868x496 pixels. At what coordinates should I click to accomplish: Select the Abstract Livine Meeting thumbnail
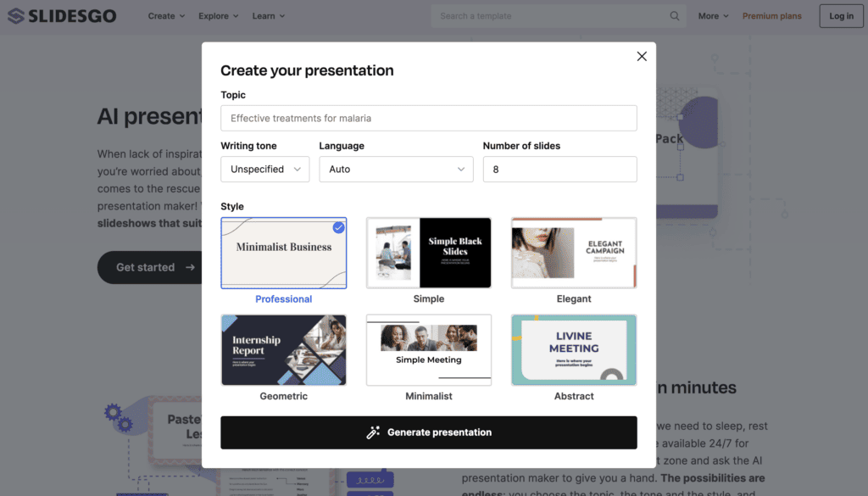click(573, 350)
